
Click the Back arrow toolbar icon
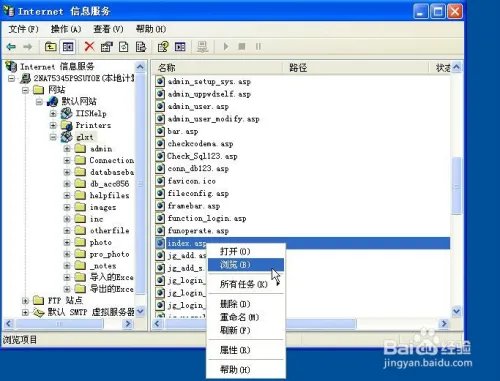11,47
